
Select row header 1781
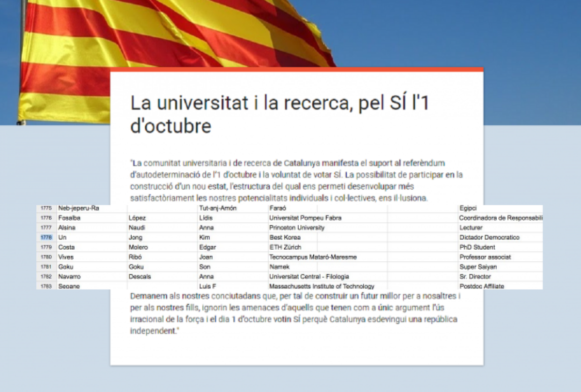tap(46, 267)
